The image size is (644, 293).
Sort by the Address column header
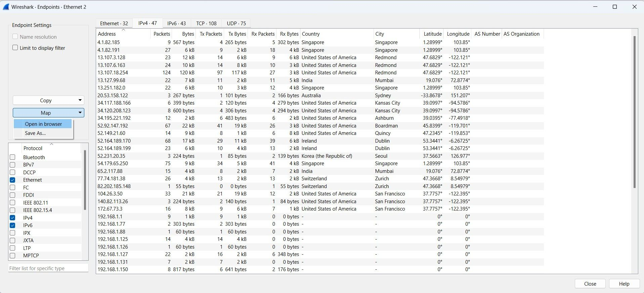tap(107, 34)
